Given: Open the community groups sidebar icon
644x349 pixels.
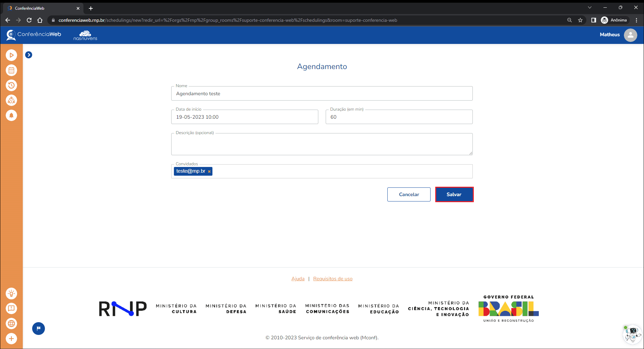Looking at the screenshot, I should click(x=11, y=100).
